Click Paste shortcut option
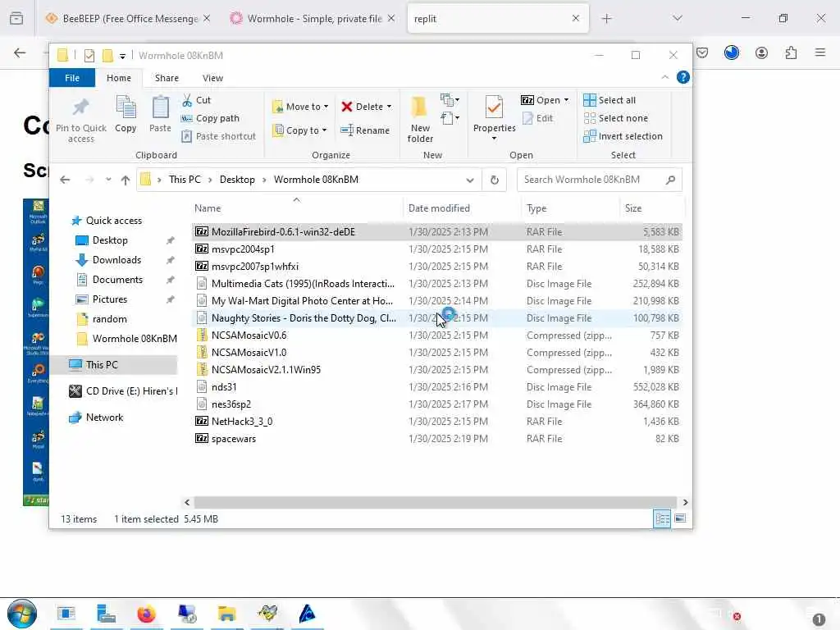The width and height of the screenshot is (840, 630). [x=218, y=137]
